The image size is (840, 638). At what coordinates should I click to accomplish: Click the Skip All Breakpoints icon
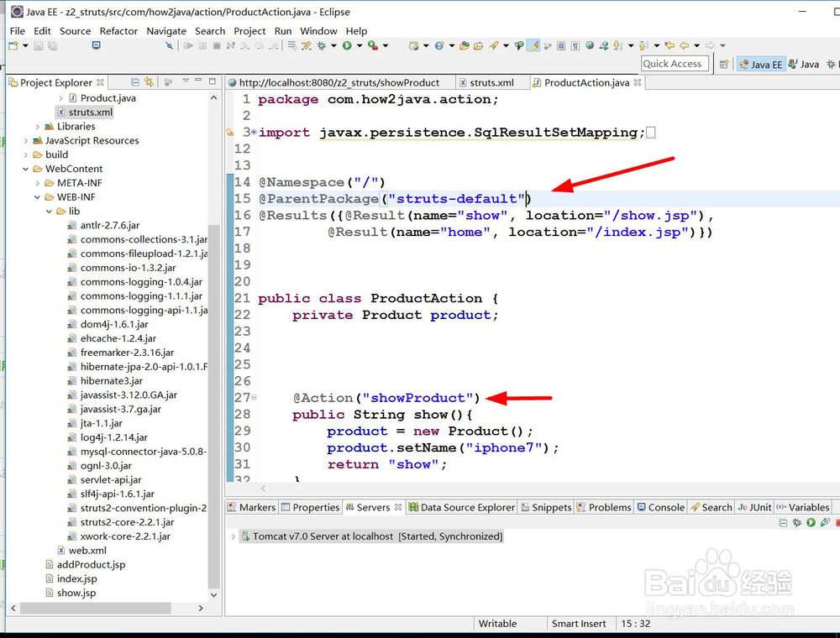[x=170, y=45]
